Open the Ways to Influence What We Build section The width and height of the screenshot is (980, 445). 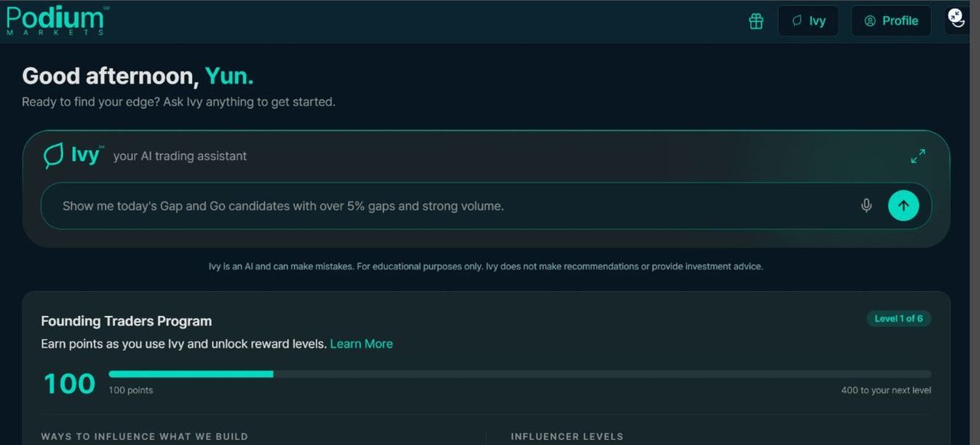tap(145, 437)
